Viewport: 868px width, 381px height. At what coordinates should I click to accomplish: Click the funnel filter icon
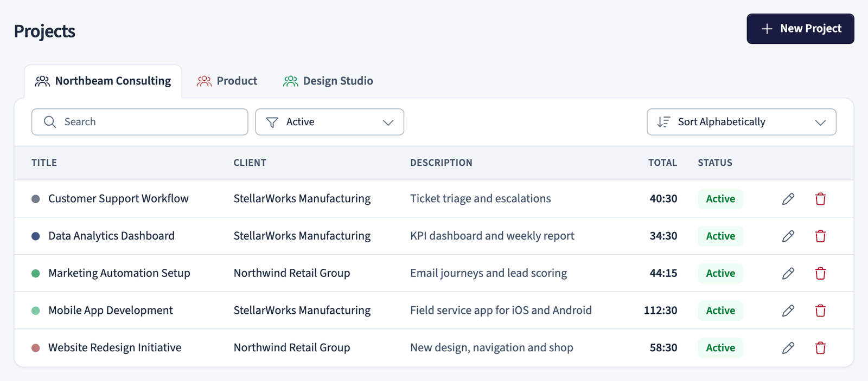pos(272,122)
